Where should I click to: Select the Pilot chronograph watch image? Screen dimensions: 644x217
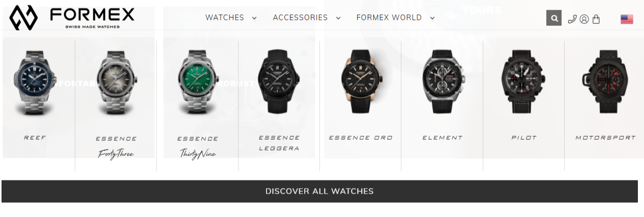(523, 81)
